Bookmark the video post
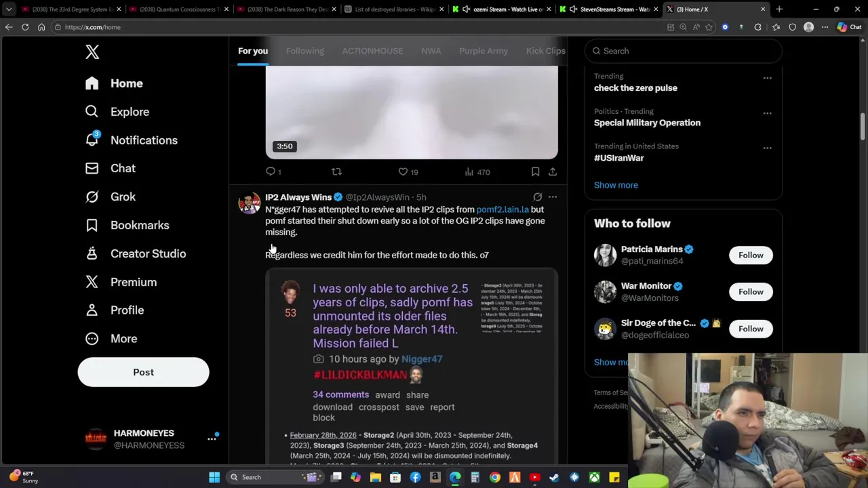The width and height of the screenshot is (868, 488). pos(535,172)
